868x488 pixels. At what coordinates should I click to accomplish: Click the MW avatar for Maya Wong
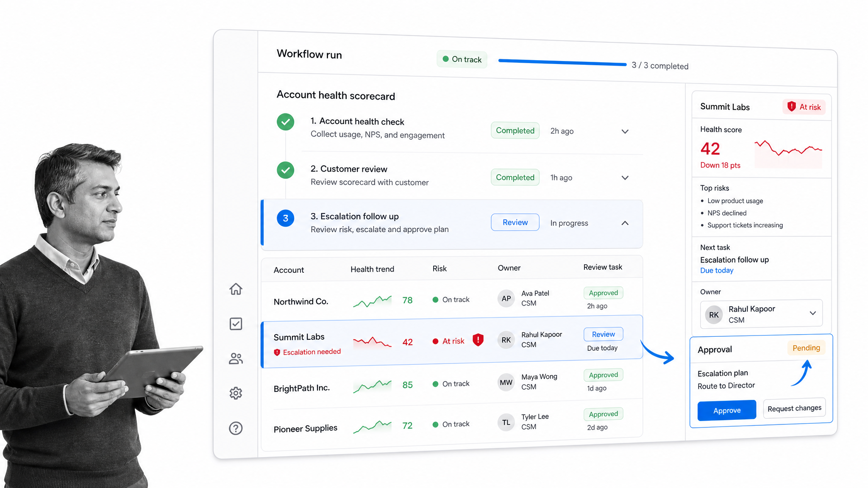[x=506, y=383]
